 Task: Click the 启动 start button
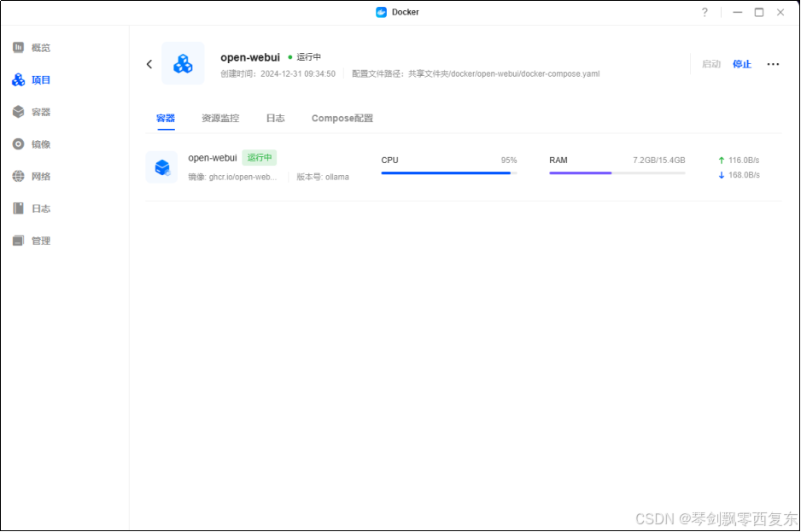tap(711, 64)
